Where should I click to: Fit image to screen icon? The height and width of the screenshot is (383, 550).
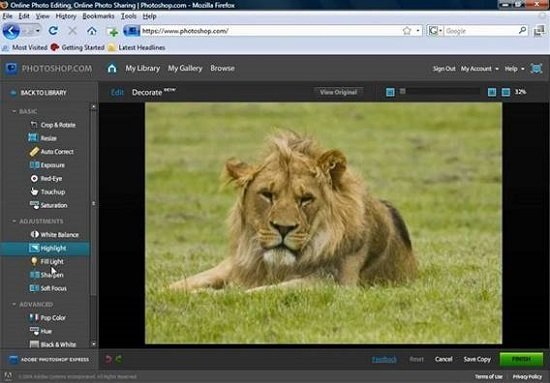pyautogui.click(x=506, y=92)
